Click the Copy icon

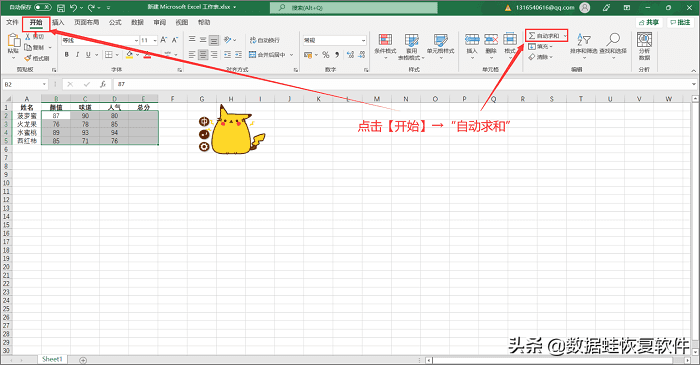[x=28, y=47]
